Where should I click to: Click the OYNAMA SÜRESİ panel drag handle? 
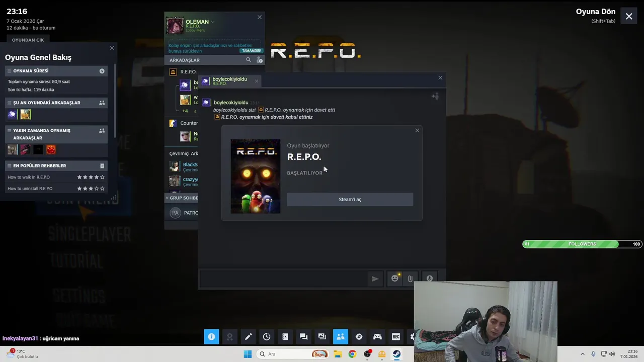9,71
